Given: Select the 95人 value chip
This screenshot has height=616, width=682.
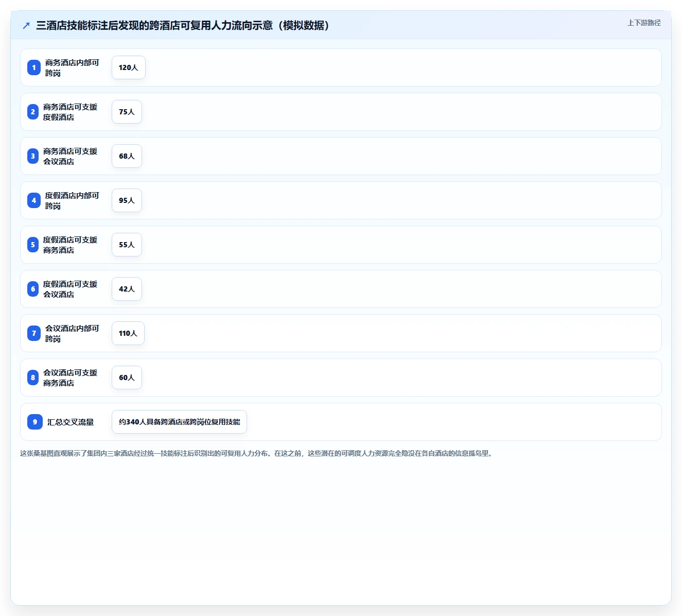Looking at the screenshot, I should 127,200.
